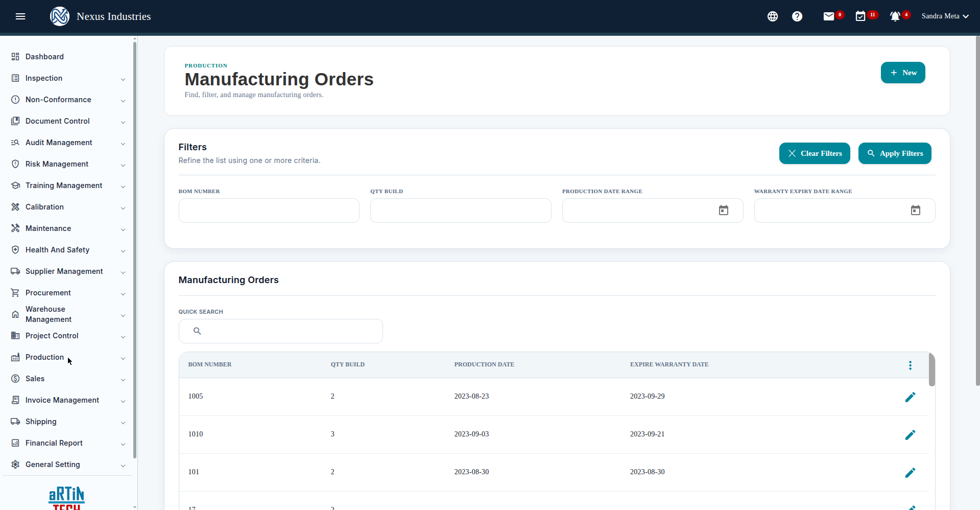This screenshot has height=510, width=980.
Task: Click the Shipping sidebar icon
Action: tap(15, 422)
